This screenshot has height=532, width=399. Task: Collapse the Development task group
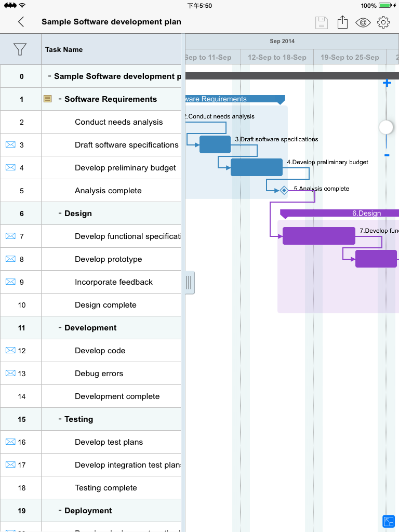click(x=60, y=327)
